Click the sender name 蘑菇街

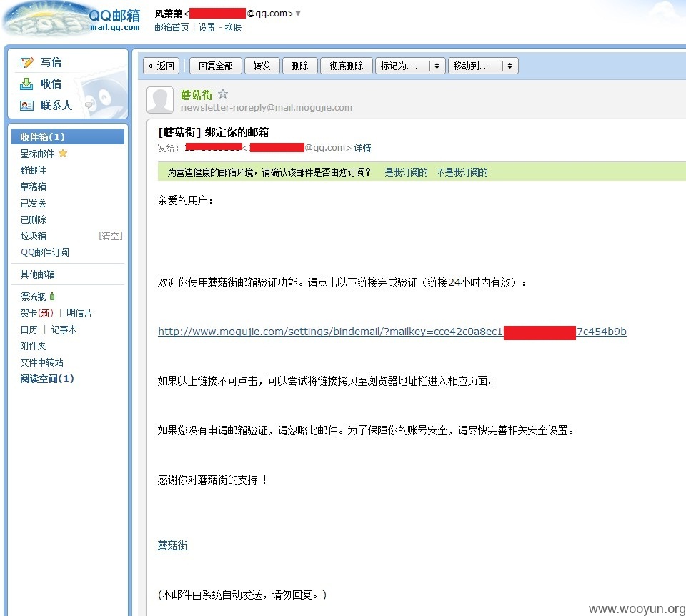click(x=197, y=95)
